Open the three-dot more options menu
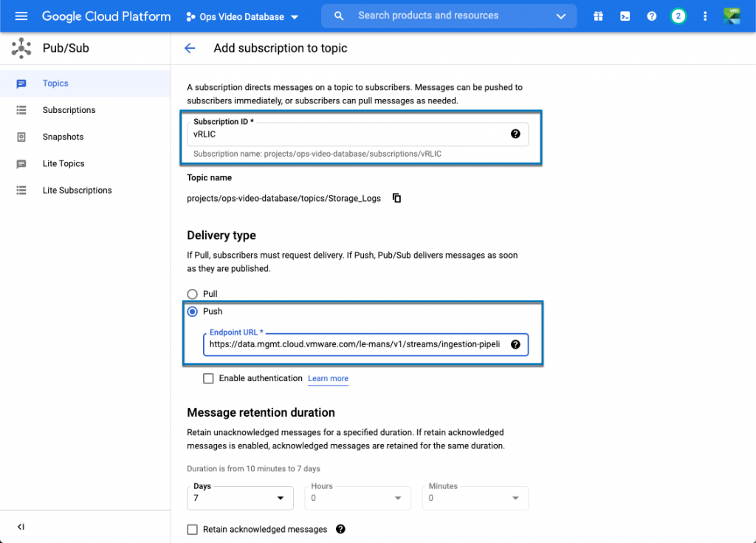756x543 pixels. coord(705,16)
